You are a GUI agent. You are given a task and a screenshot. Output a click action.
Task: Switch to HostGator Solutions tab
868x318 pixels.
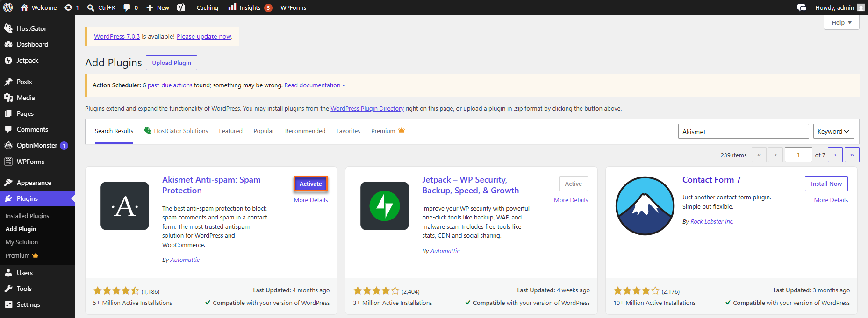click(x=176, y=131)
